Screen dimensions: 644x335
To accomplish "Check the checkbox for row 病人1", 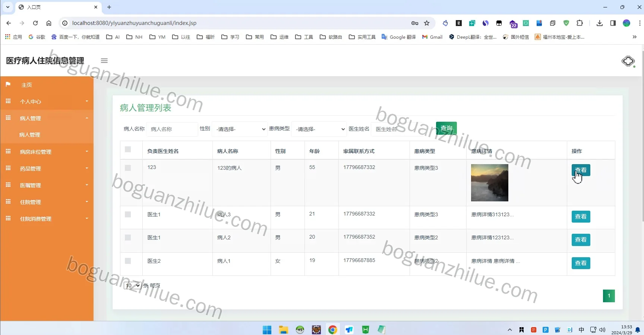I will (128, 261).
